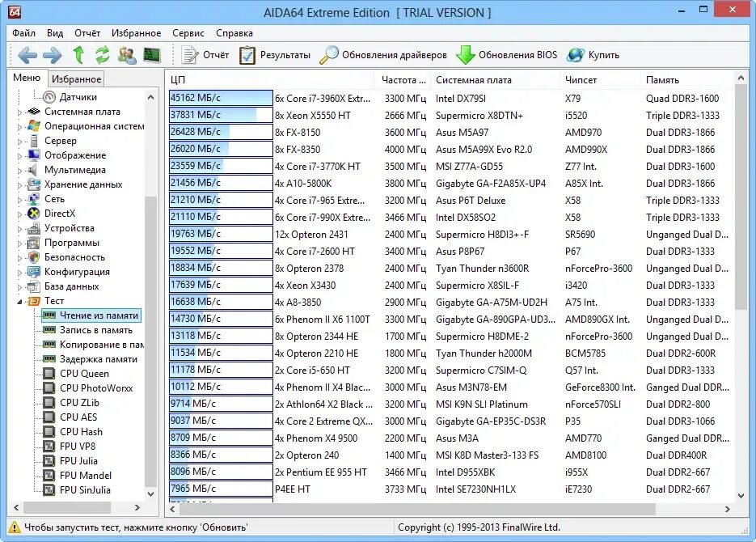Open the Сервис menu
756x542 pixels.
188,33
